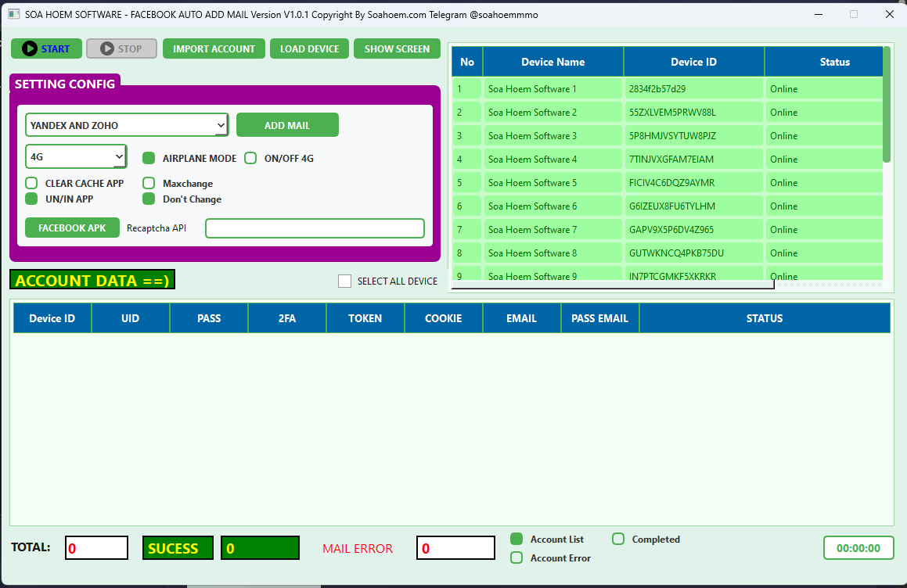
Task: Click the COOKIE column header
Action: (443, 318)
